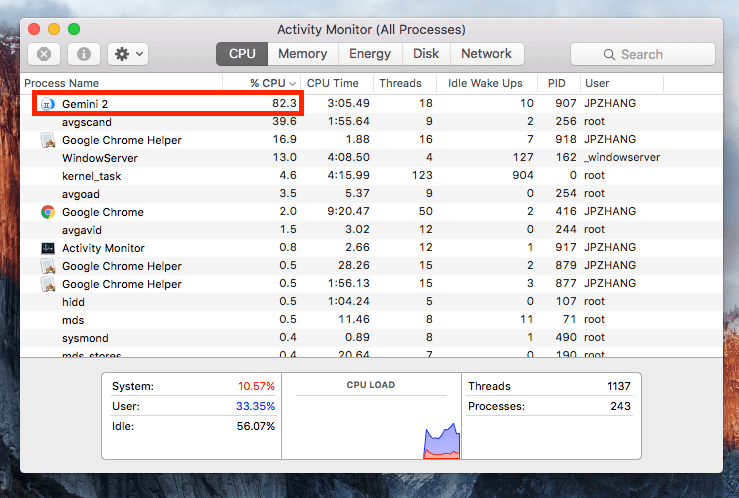
Task: Click the 82.3 CPU percentage value
Action: tap(284, 103)
